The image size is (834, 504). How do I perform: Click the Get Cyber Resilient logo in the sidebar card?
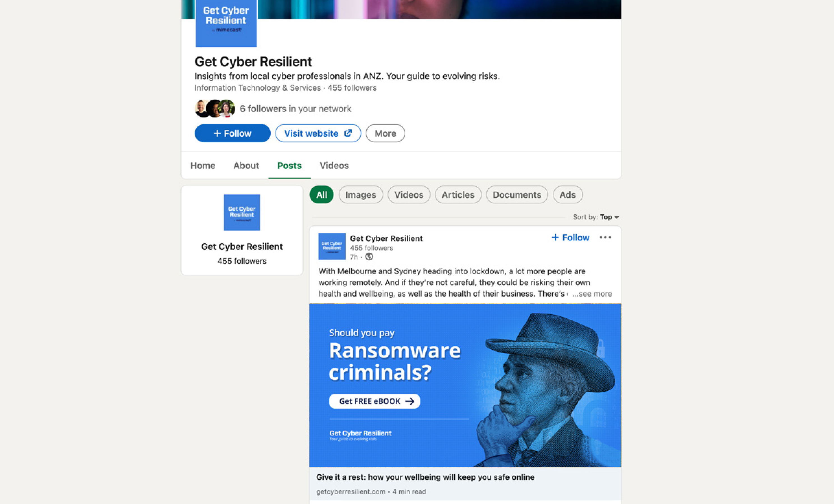click(242, 212)
